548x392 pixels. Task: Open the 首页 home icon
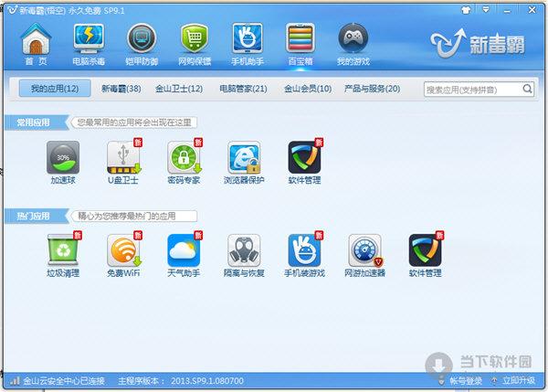point(37,44)
